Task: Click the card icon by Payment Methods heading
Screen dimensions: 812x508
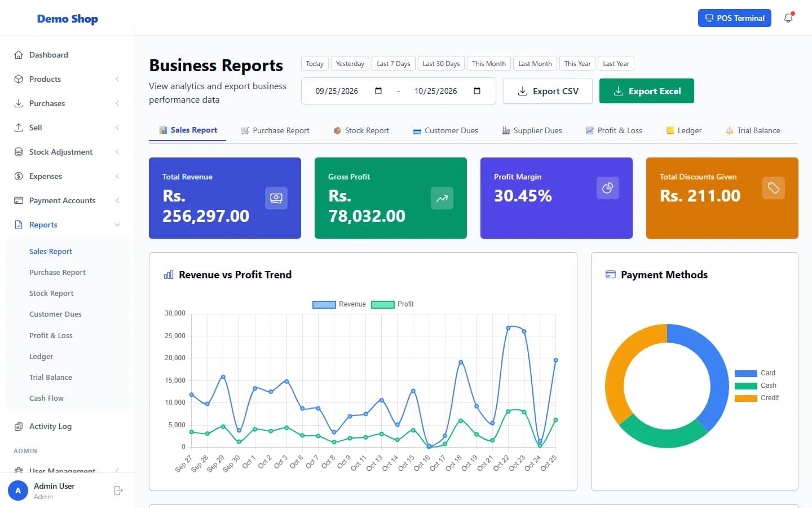Action: click(610, 275)
